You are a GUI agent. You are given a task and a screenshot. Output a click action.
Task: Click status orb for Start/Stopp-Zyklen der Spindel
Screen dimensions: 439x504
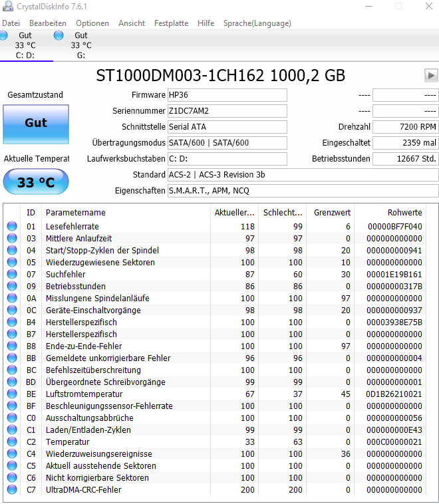point(12,250)
